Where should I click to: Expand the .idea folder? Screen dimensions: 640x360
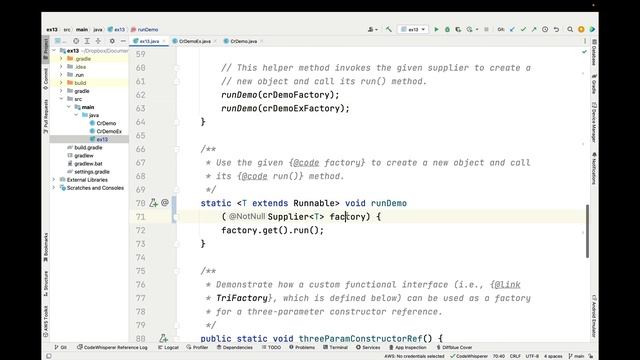[61, 67]
